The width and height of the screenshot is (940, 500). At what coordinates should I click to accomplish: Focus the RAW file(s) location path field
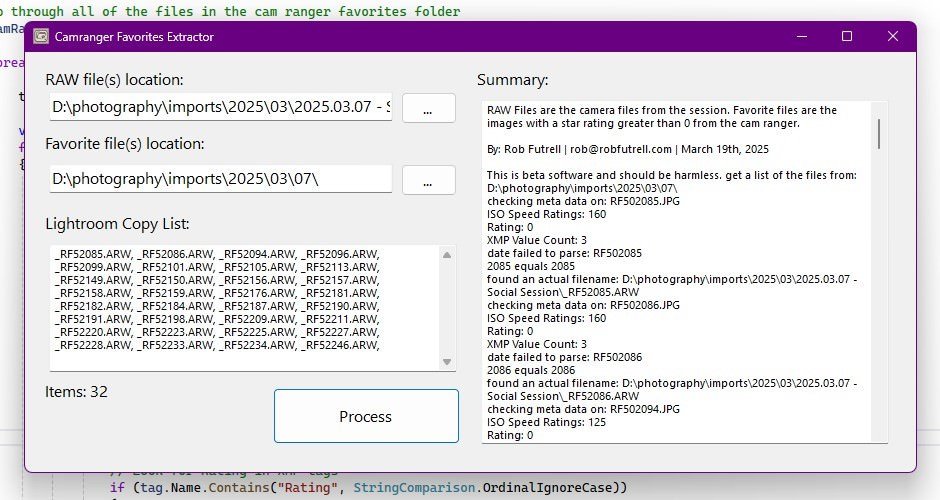click(221, 107)
